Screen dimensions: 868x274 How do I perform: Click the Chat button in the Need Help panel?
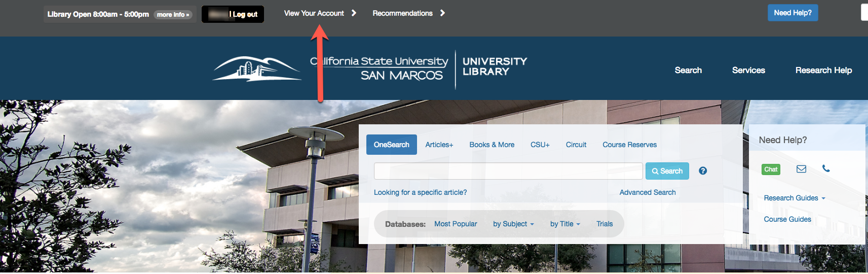pyautogui.click(x=771, y=169)
